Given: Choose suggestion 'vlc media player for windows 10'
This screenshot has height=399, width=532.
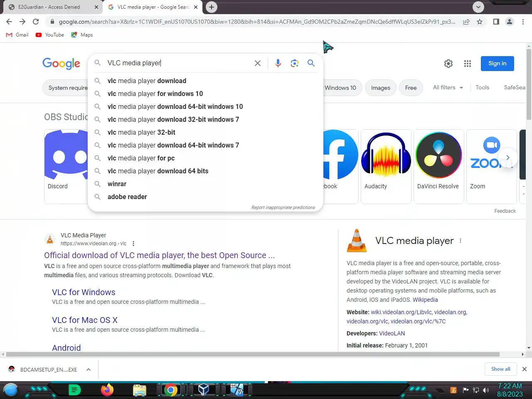Looking at the screenshot, I should click(205, 94).
